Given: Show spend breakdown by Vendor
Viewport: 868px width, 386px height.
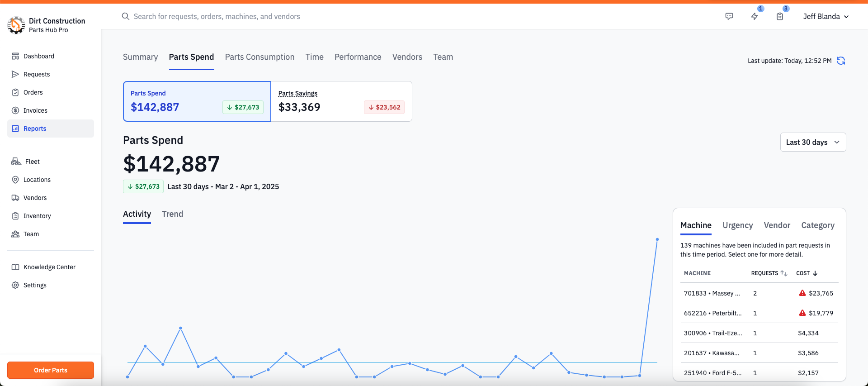Looking at the screenshot, I should tap(777, 225).
